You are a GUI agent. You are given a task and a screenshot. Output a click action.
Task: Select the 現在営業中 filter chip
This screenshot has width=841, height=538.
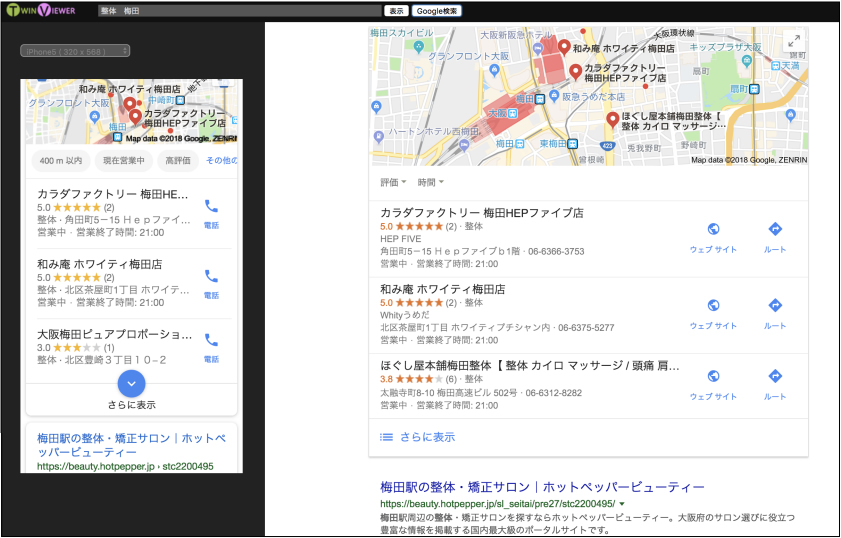click(x=124, y=160)
